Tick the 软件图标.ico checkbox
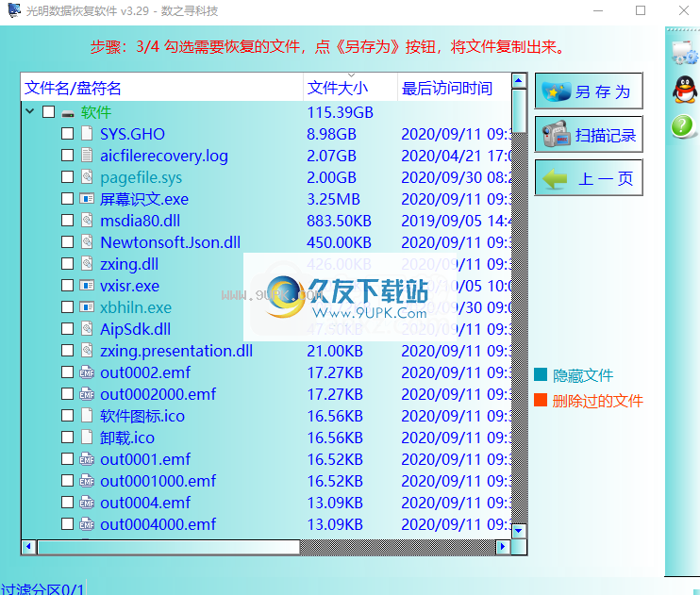 coord(67,415)
